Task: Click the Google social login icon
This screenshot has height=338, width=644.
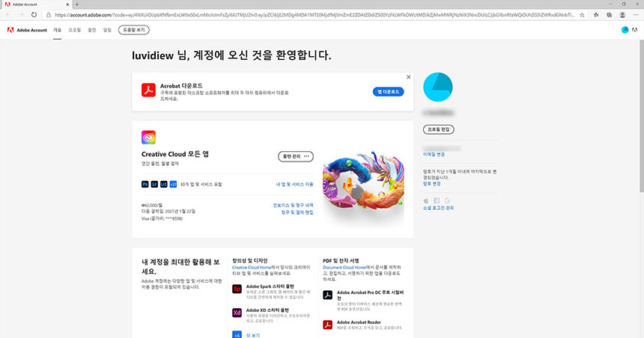Action: click(x=447, y=200)
